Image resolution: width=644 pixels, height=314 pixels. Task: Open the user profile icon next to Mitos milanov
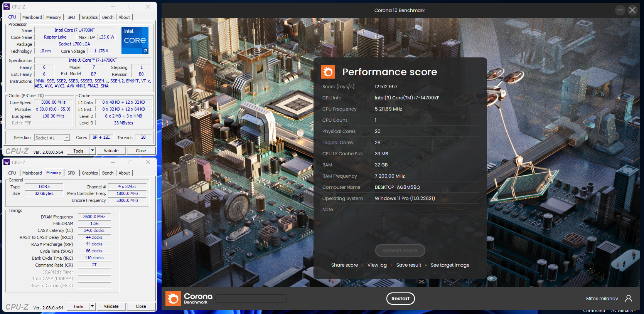[629, 299]
